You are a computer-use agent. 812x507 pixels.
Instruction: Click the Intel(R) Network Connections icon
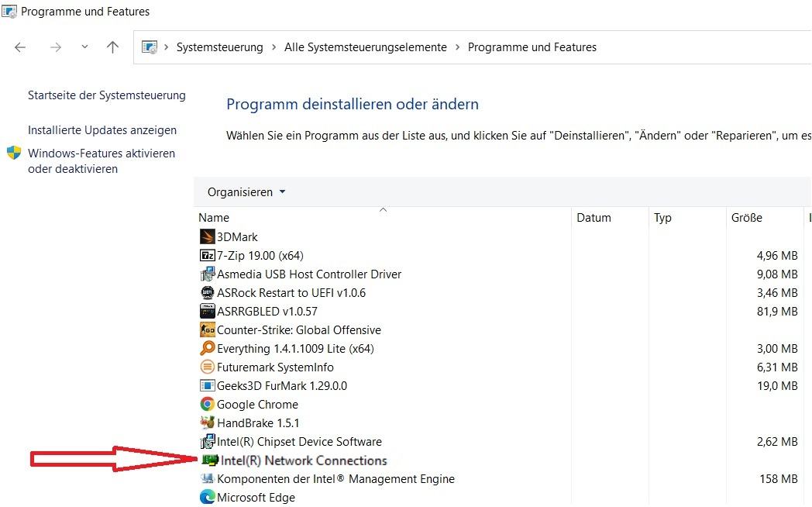tap(210, 460)
